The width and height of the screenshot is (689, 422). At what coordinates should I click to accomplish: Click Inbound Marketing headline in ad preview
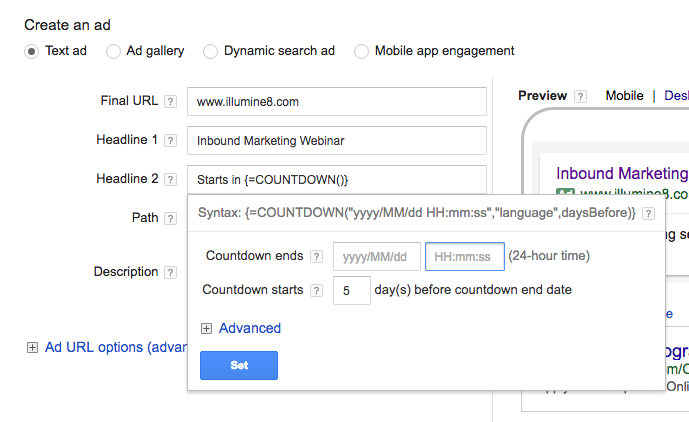(x=622, y=174)
